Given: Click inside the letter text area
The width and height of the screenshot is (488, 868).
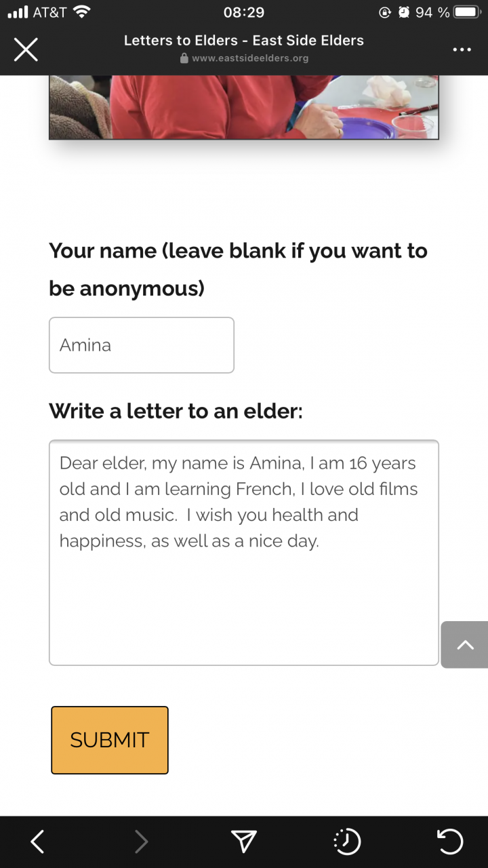Looking at the screenshot, I should point(244,553).
